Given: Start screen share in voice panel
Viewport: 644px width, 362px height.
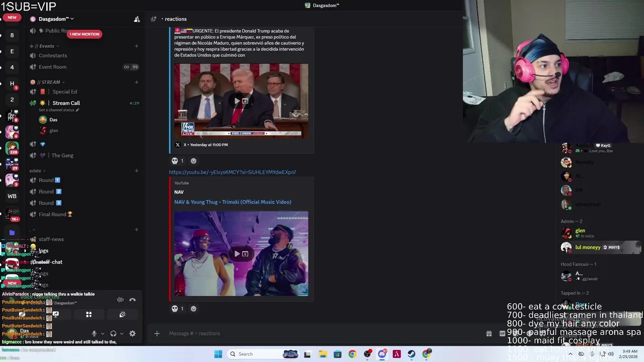Looking at the screenshot, I should pos(56,314).
